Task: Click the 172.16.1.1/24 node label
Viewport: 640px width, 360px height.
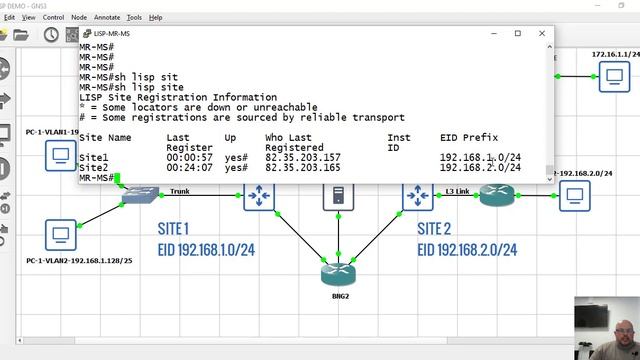Action: [x=616, y=54]
